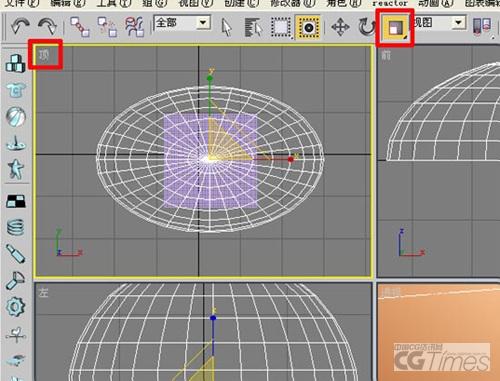Choose the Bind to Space Warp tool
The image size is (500, 381).
click(134, 26)
